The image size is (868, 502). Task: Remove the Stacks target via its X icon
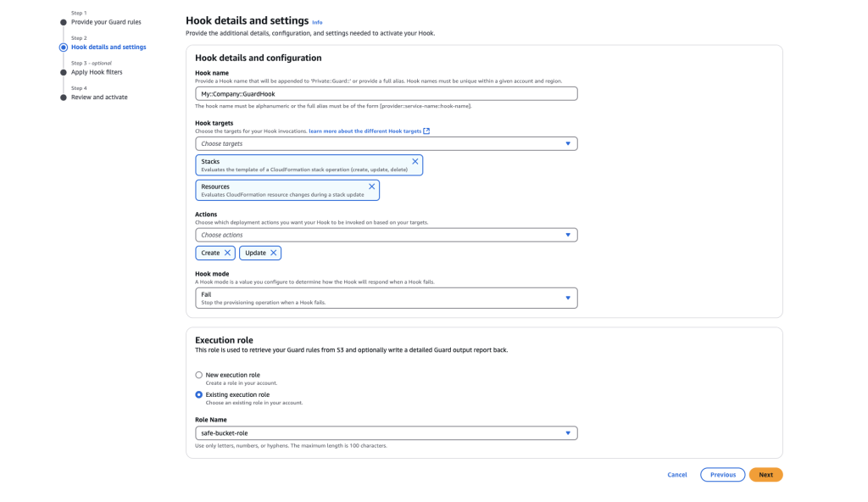click(415, 161)
